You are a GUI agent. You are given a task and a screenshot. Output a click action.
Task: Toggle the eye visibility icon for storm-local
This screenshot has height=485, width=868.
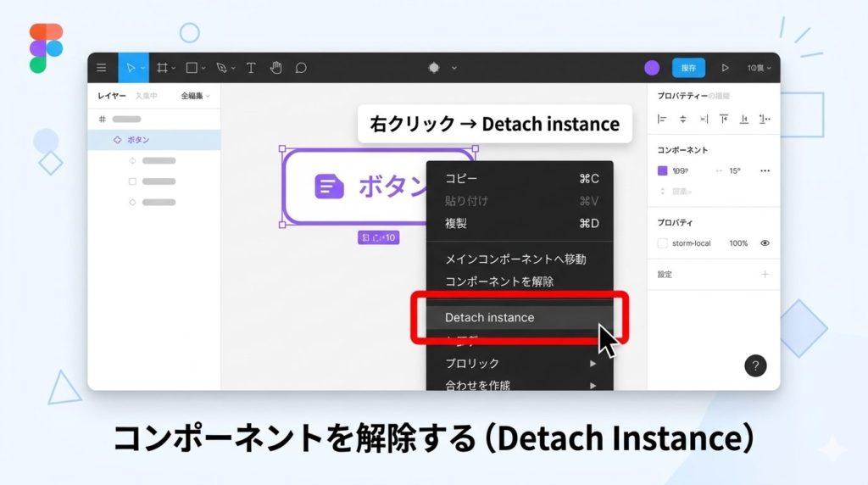pos(765,243)
